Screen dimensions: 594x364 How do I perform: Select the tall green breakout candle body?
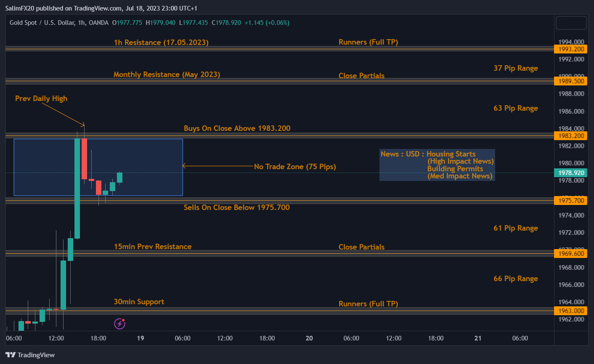click(77, 188)
